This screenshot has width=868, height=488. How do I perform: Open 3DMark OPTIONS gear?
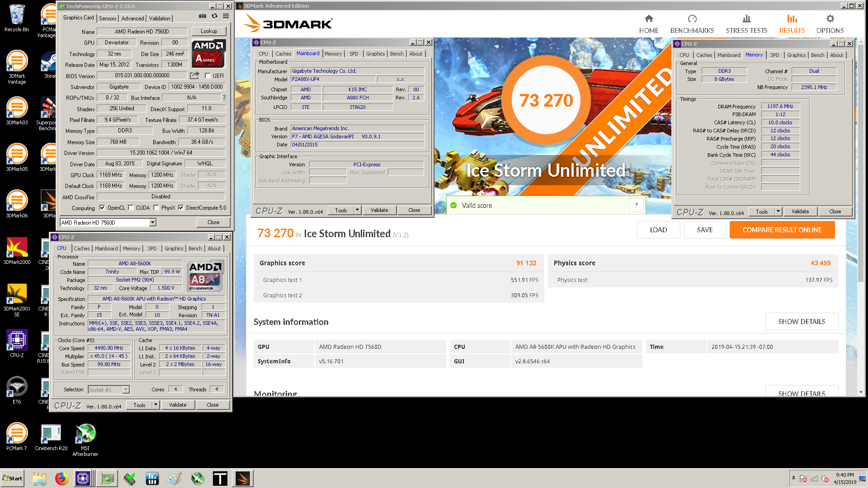pos(830,24)
